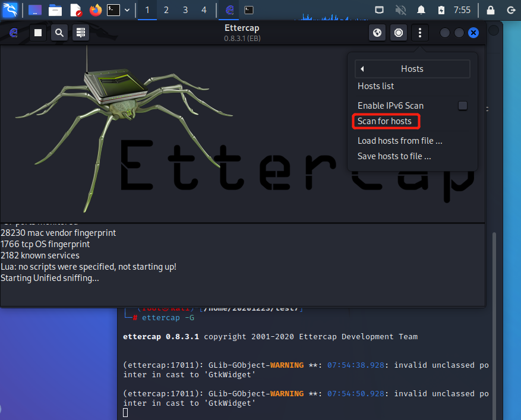Stop sniffing with the square stop button
This screenshot has height=420, width=521.
[x=38, y=33]
